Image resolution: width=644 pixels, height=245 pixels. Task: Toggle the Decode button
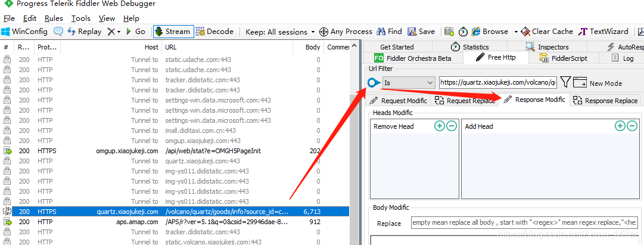pyautogui.click(x=215, y=32)
